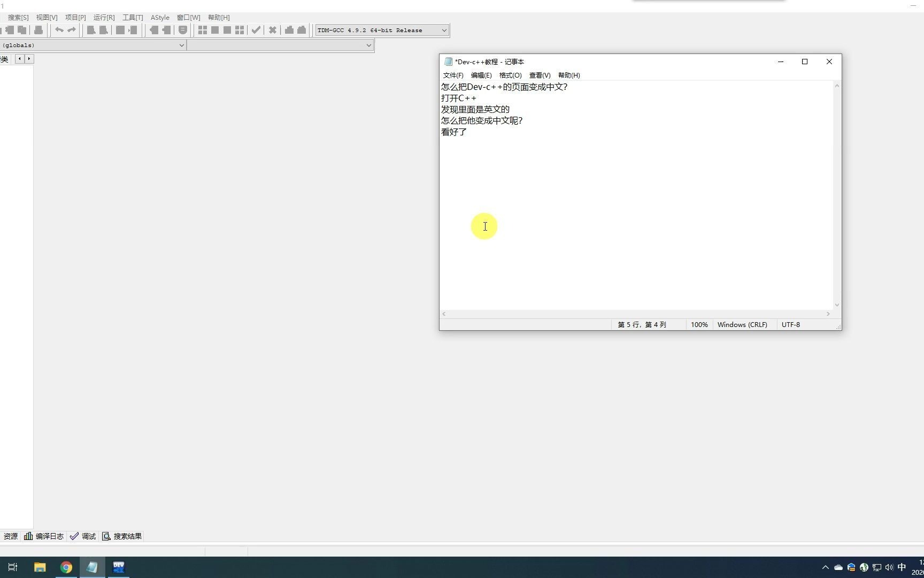Switch to the 调试 bottom tab
This screenshot has width=924, height=578.
pos(83,536)
